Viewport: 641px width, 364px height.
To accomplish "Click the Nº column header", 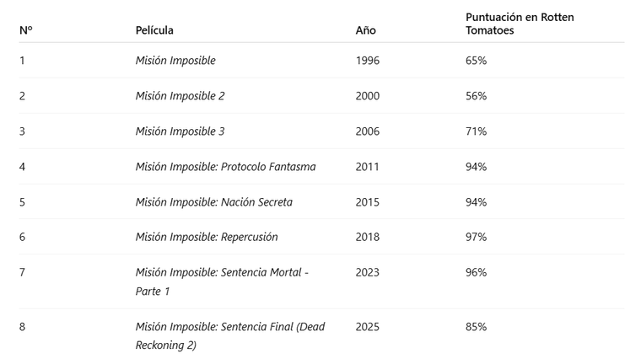I will [x=25, y=30].
